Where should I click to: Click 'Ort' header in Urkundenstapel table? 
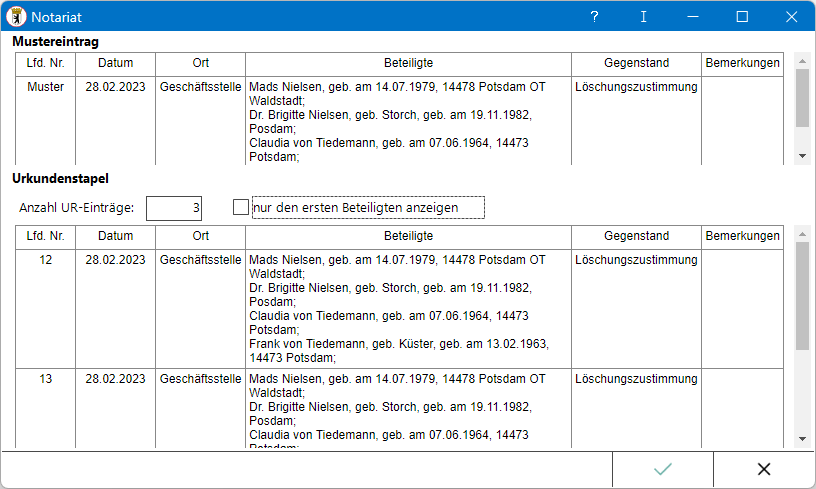(x=200, y=236)
